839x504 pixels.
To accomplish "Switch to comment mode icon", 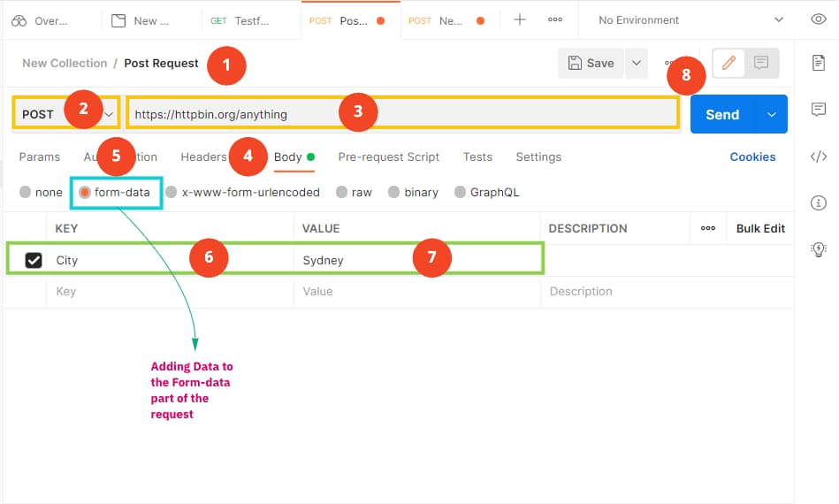I will click(761, 63).
